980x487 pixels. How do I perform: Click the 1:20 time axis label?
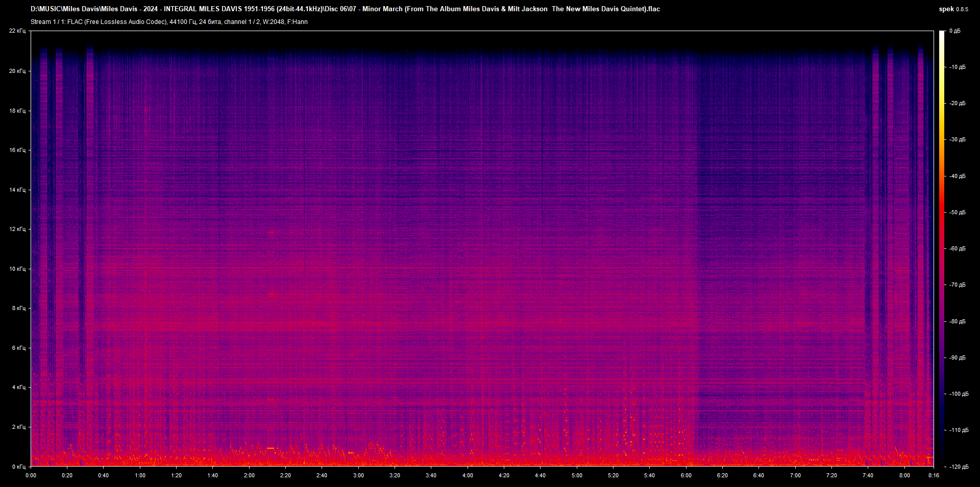[x=176, y=475]
